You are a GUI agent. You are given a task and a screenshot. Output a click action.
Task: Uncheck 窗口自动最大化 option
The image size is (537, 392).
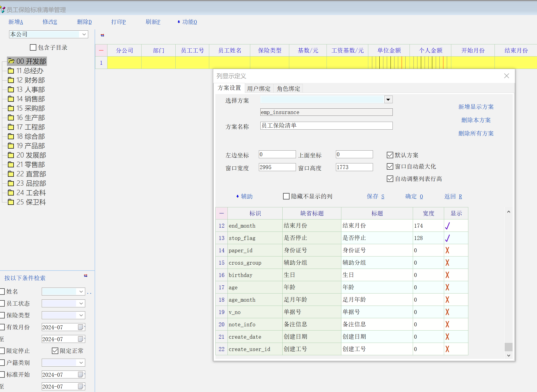[x=390, y=167]
